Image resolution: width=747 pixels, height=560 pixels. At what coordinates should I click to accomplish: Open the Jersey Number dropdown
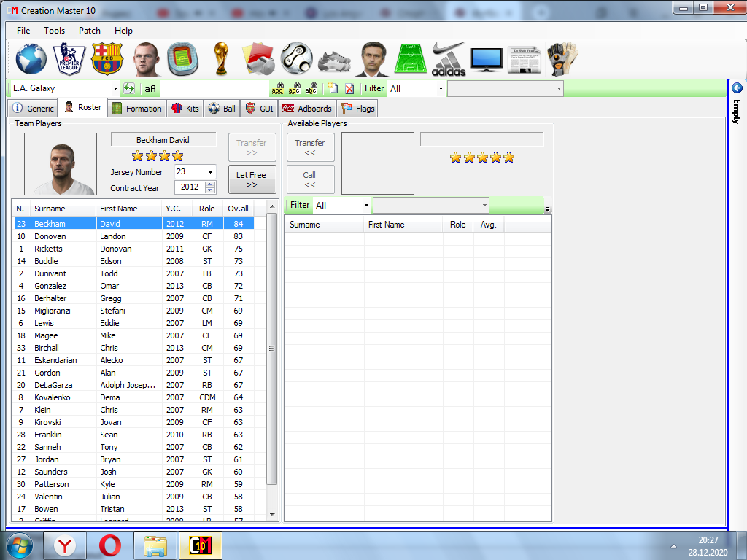210,172
